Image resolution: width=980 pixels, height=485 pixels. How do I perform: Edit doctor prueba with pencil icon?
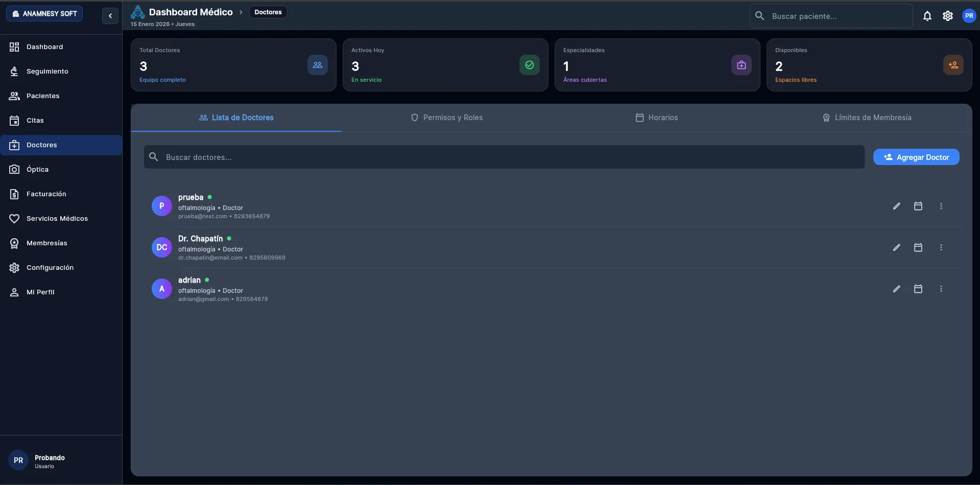coord(896,206)
